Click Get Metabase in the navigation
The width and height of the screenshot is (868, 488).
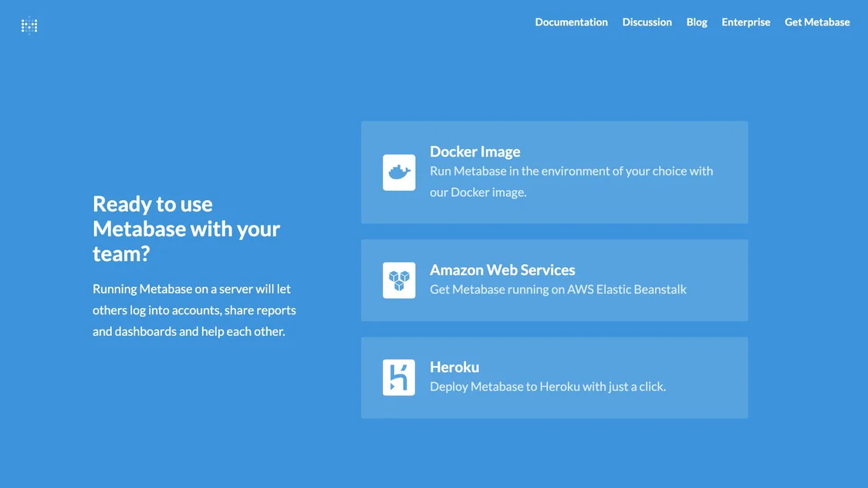coord(817,22)
